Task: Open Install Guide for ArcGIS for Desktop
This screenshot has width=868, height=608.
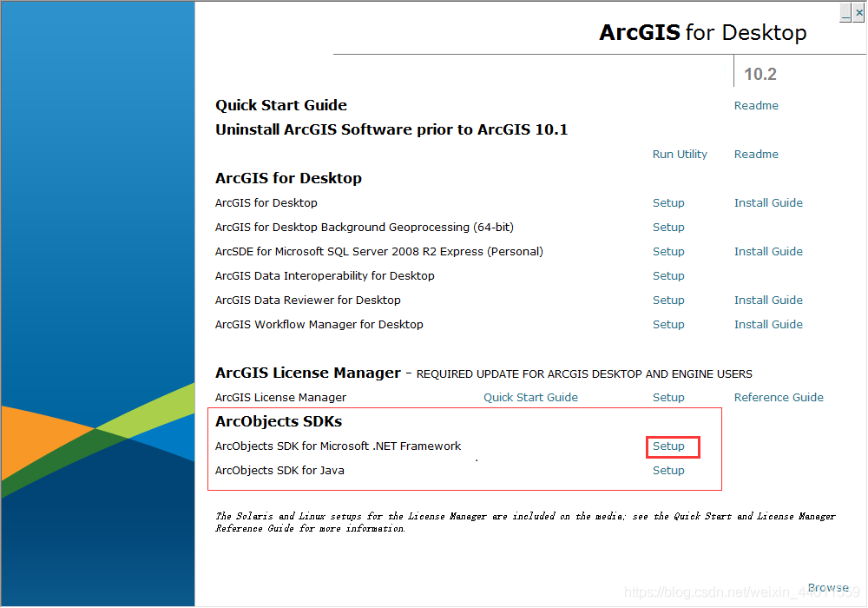Action: tap(768, 202)
